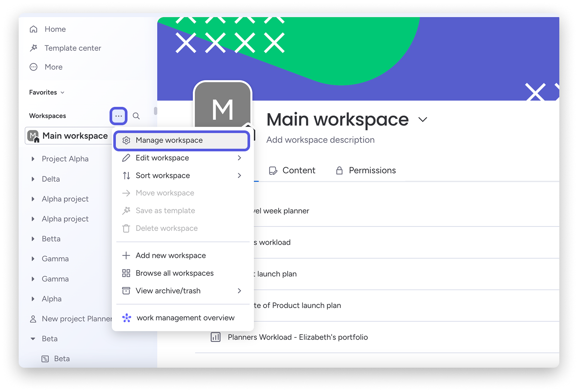This screenshot has height=392, width=578.
Task: Click the archive box icon for View archive/trash
Action: point(126,290)
